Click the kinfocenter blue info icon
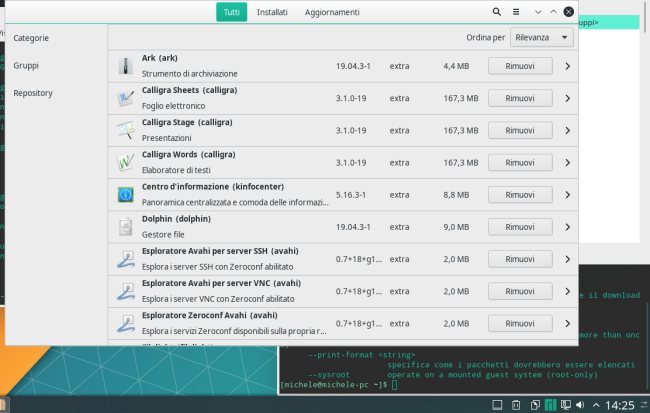This screenshot has height=413, width=650. click(x=126, y=194)
